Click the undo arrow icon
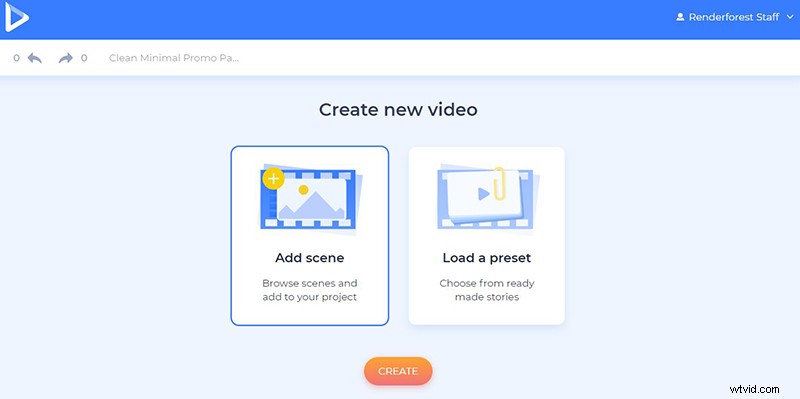800x399 pixels. (35, 58)
